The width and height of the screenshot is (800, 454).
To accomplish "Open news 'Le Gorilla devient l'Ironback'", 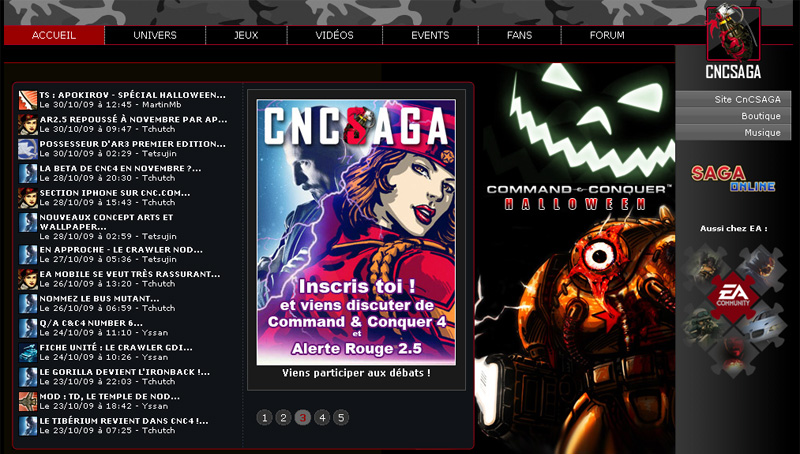I will click(125, 372).
